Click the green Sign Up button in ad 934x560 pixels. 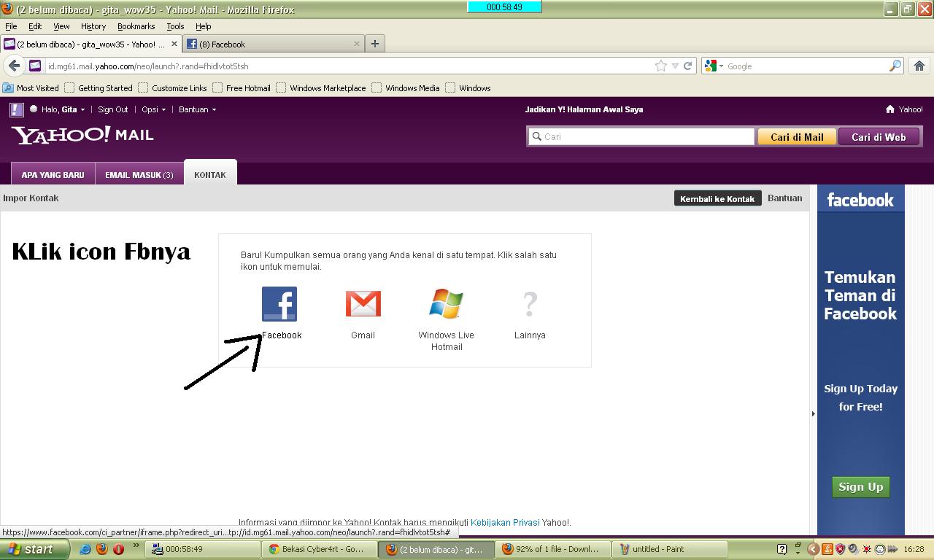[x=861, y=486]
